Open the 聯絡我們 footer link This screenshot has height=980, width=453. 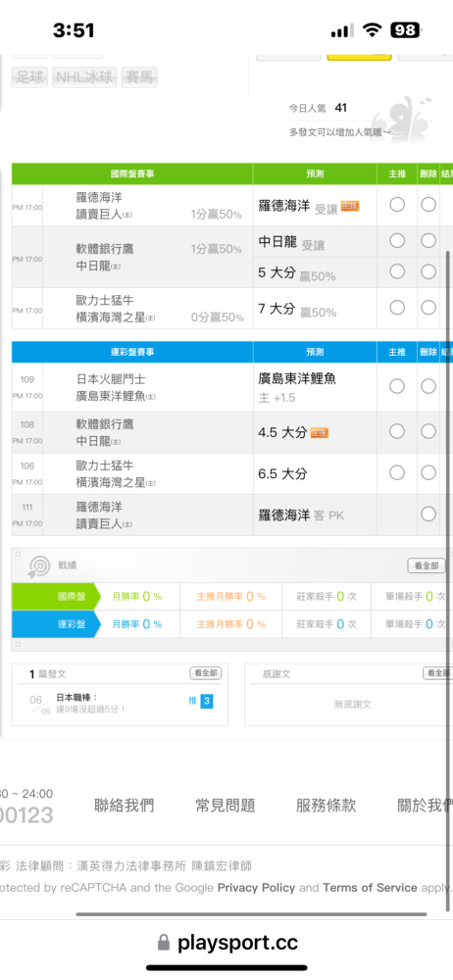pyautogui.click(x=124, y=805)
